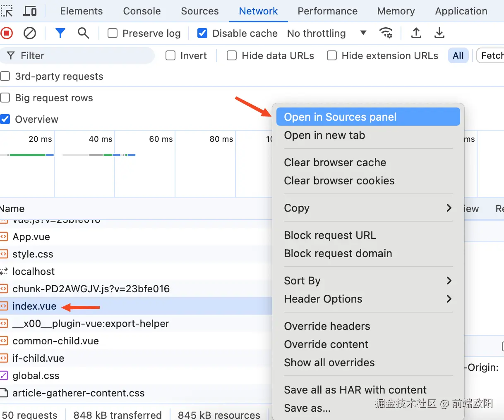Export HAR with the download icon
The height and width of the screenshot is (420, 504).
439,33
